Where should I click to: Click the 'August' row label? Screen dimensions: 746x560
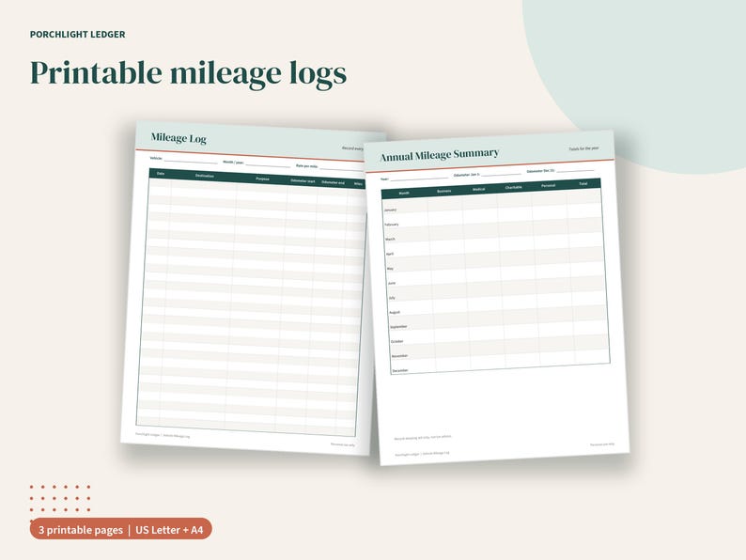[x=395, y=313]
